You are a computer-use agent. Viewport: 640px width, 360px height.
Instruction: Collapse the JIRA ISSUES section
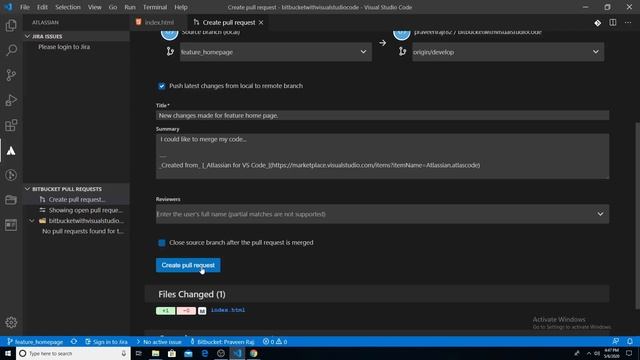coord(27,36)
